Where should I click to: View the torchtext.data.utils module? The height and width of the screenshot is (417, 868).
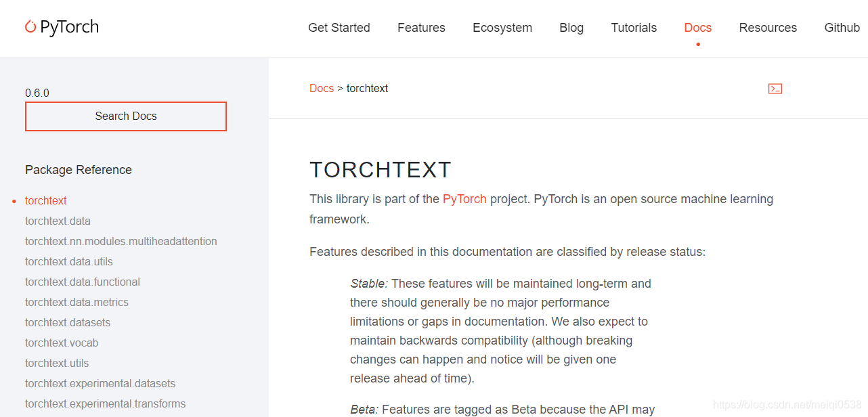pyautogui.click(x=68, y=261)
